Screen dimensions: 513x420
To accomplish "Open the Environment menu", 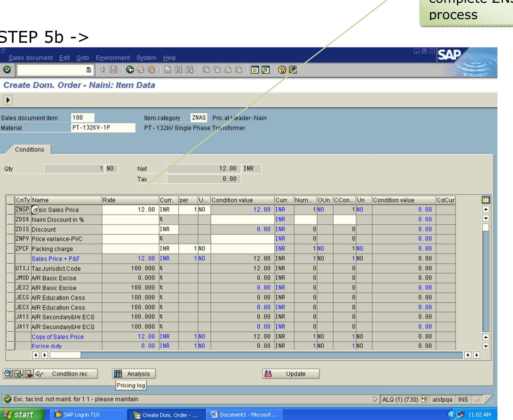I will point(113,58).
